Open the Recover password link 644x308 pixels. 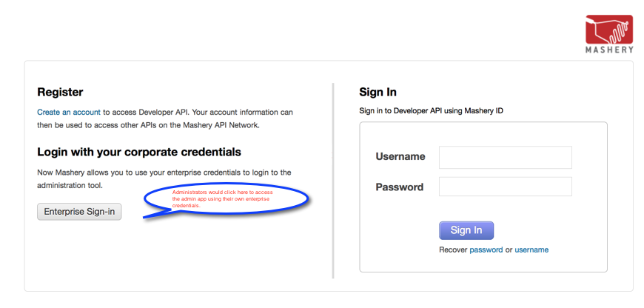click(486, 250)
